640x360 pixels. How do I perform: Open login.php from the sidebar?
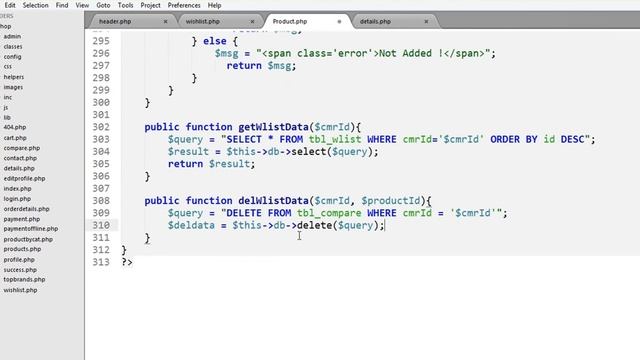[x=17, y=199]
